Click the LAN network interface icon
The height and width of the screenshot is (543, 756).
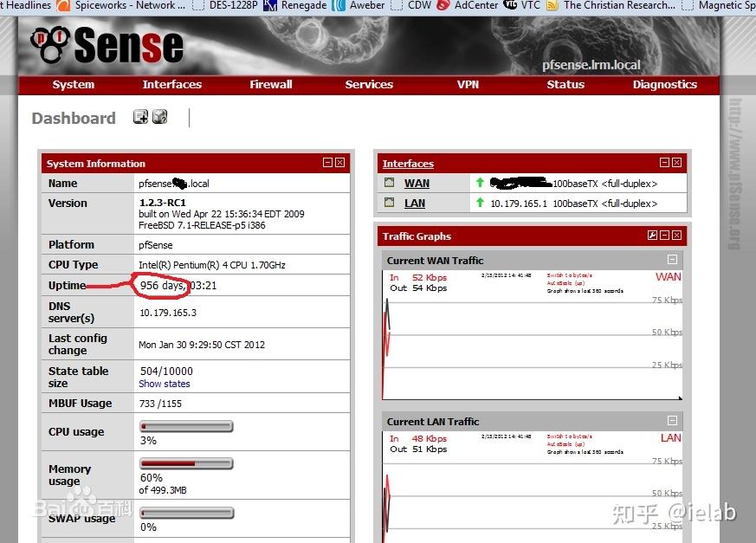391,202
